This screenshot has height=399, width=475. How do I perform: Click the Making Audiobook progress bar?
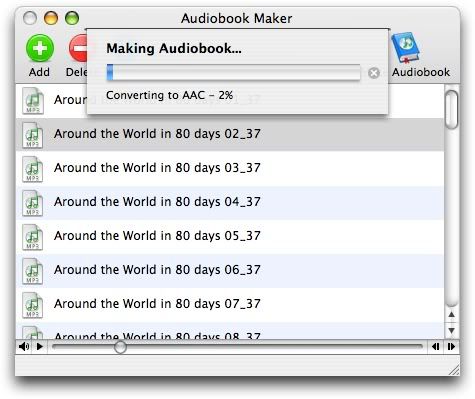(233, 72)
